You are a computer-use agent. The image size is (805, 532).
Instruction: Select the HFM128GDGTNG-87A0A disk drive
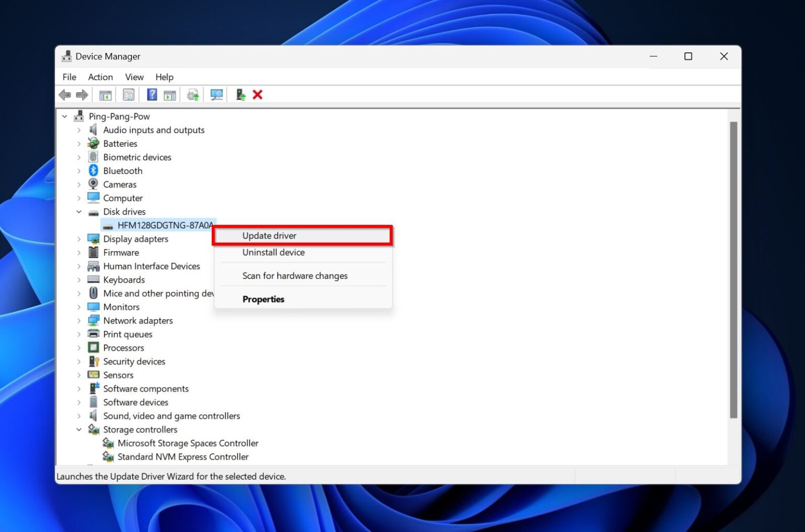(x=164, y=225)
